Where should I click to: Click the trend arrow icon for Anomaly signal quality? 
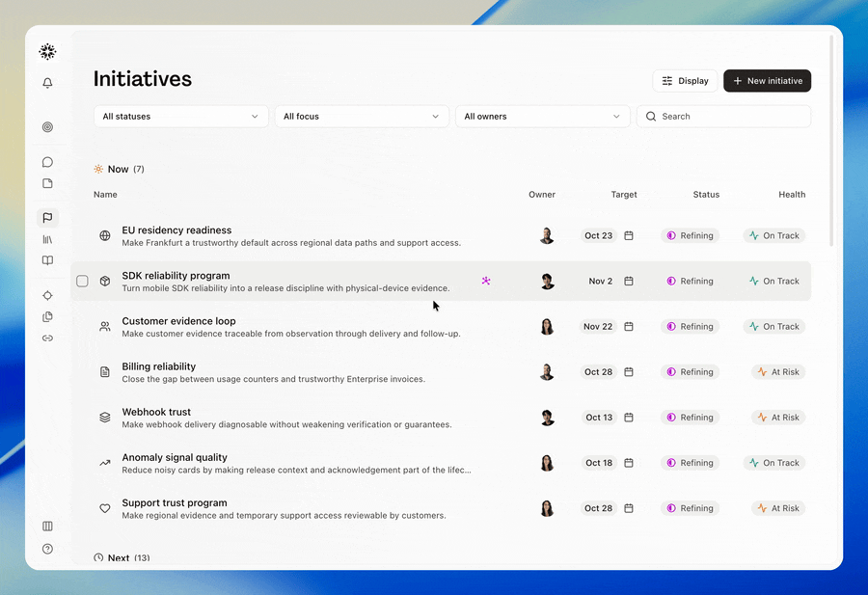[x=104, y=463]
